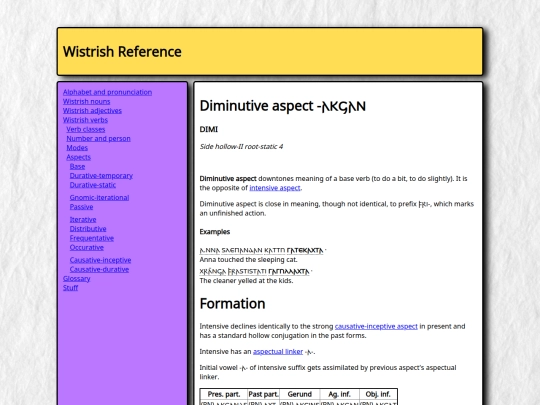The image size is (540, 405).
Task: Click the Formation heading
Action: (x=232, y=303)
